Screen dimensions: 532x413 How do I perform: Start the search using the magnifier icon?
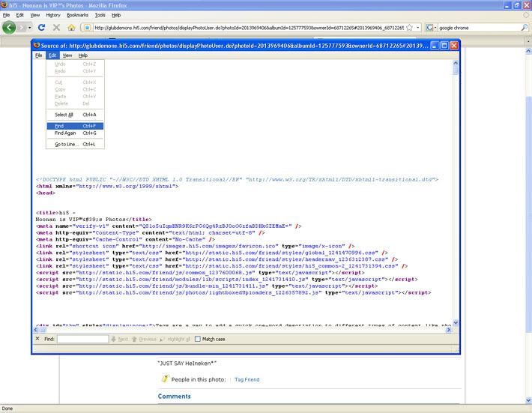point(525,28)
